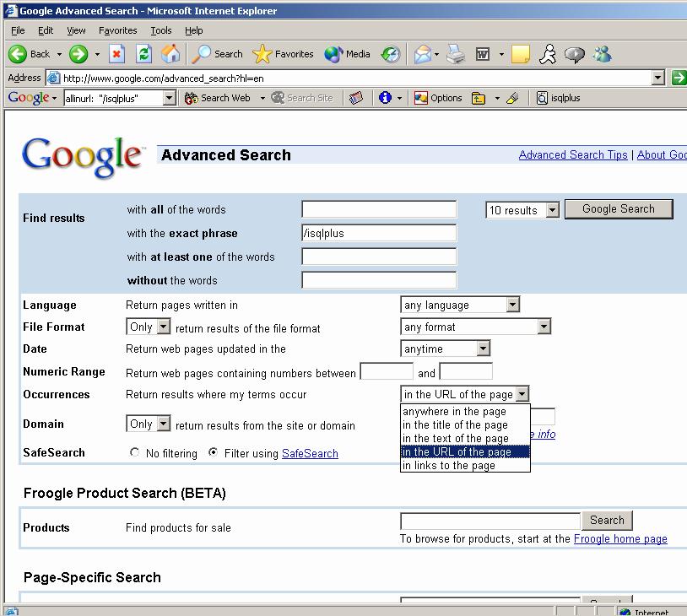Image resolution: width=687 pixels, height=616 pixels.
Task: Open the Messenger people icon
Action: [x=603, y=54]
